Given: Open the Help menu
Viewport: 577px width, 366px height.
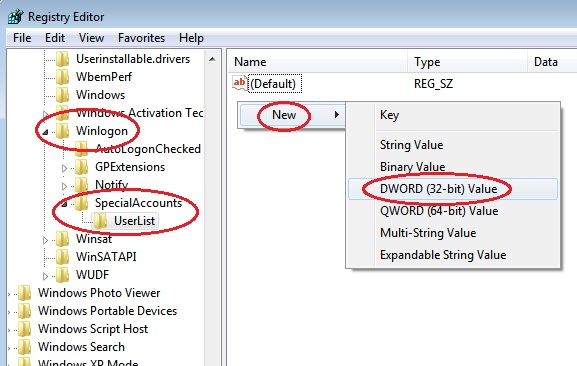Looking at the screenshot, I should (191, 38).
